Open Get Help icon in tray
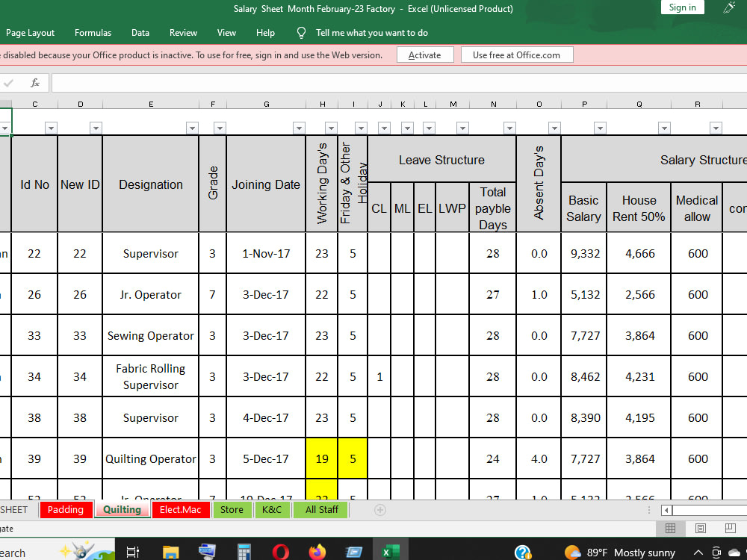The image size is (747, 560). click(x=523, y=553)
